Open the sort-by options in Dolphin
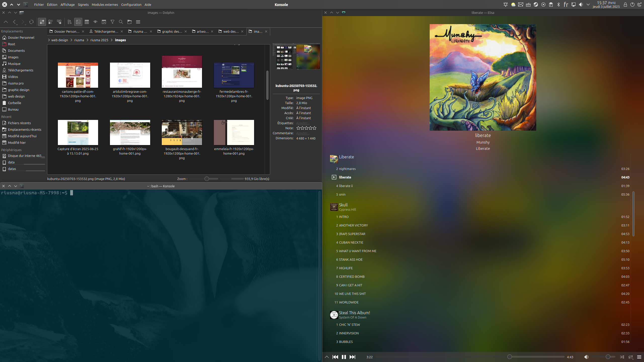This screenshot has width=644, height=362. pos(70,22)
